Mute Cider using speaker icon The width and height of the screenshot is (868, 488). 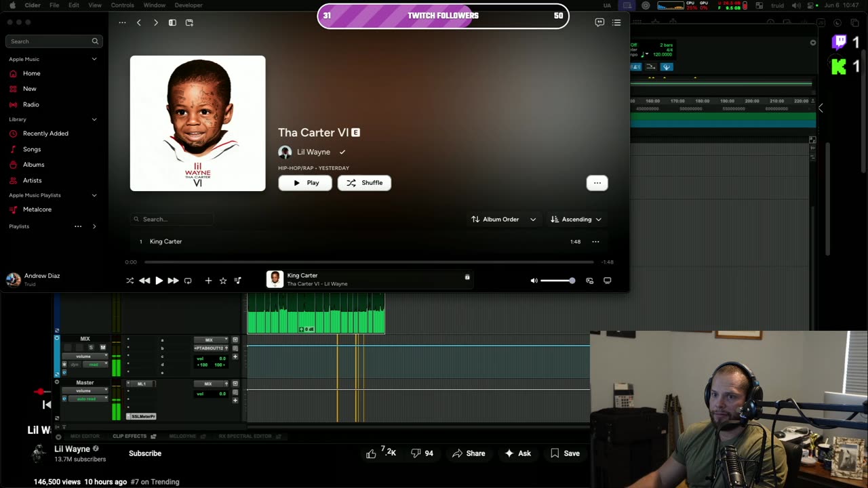[x=534, y=281]
